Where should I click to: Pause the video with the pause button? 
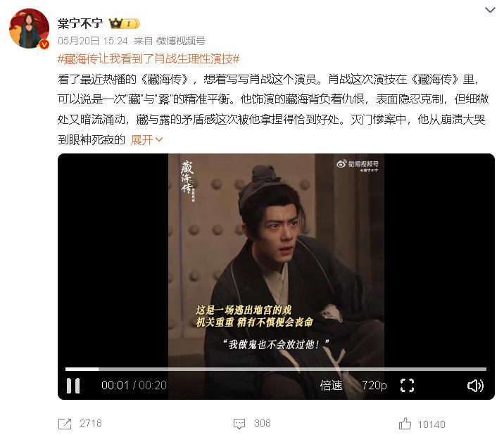[x=73, y=386]
